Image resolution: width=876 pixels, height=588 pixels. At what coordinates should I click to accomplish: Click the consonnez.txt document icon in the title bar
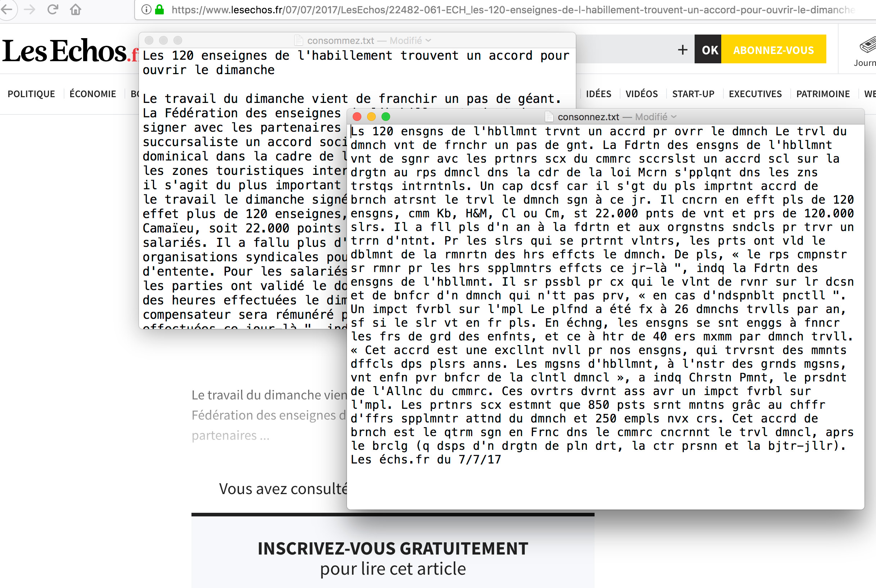(x=549, y=117)
